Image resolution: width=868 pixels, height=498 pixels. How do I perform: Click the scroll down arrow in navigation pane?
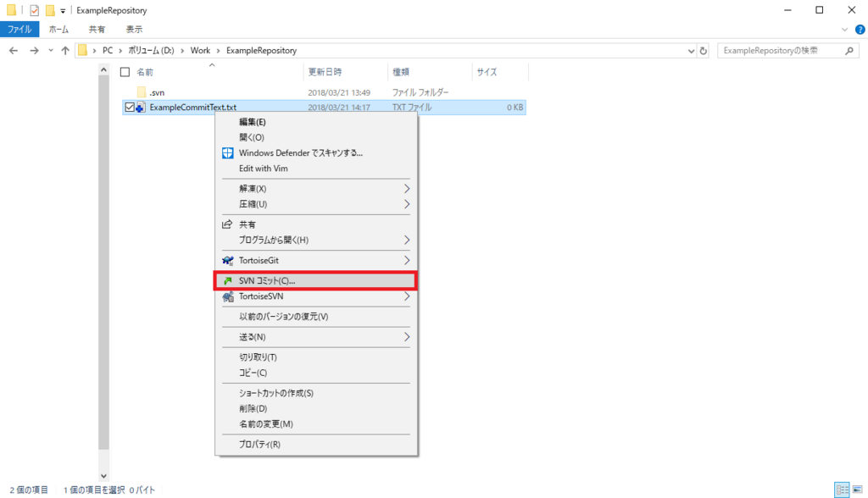[x=103, y=476]
